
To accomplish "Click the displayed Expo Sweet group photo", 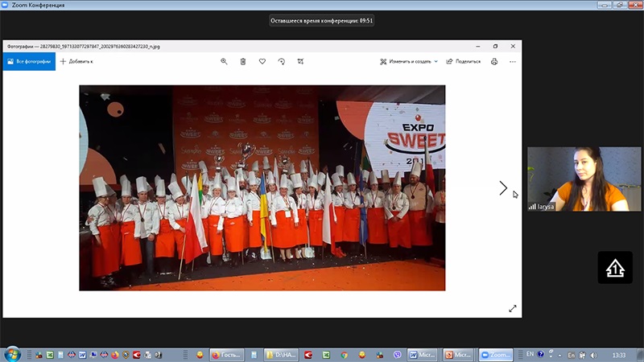I will pos(262,187).
